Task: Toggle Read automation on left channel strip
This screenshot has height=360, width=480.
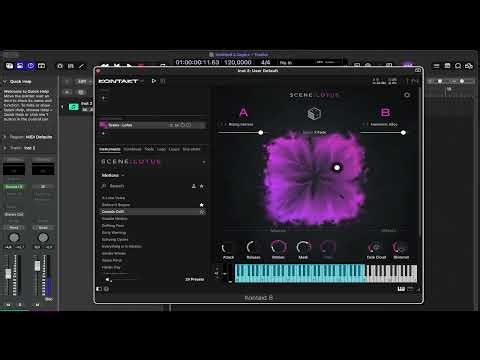Action: click(x=14, y=228)
